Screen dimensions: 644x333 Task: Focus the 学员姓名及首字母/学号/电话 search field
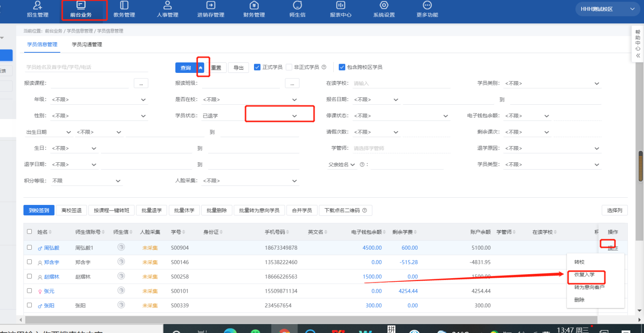pyautogui.click(x=86, y=67)
